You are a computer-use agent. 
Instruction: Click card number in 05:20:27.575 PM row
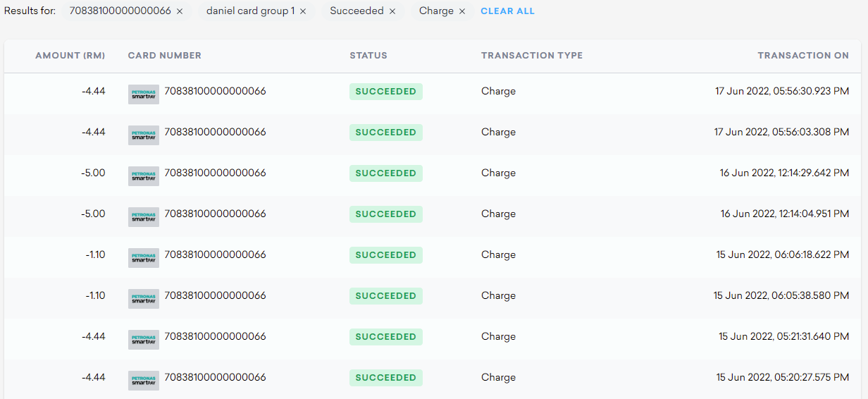pos(215,378)
